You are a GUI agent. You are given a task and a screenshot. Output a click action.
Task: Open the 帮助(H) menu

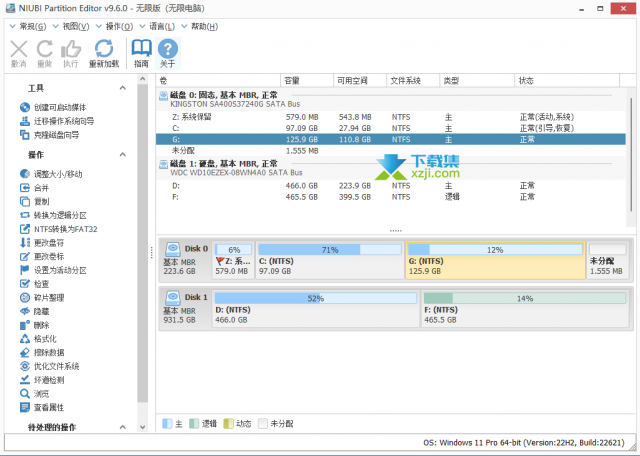point(200,27)
